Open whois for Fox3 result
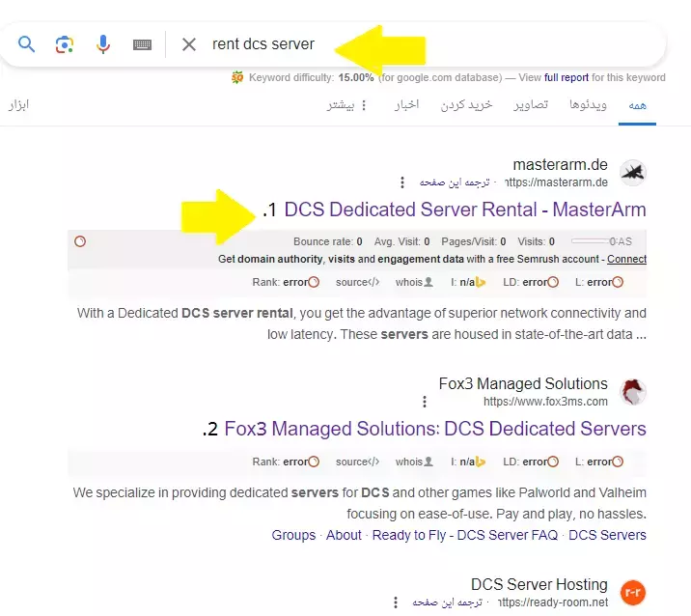This screenshot has width=691, height=616. [414, 462]
